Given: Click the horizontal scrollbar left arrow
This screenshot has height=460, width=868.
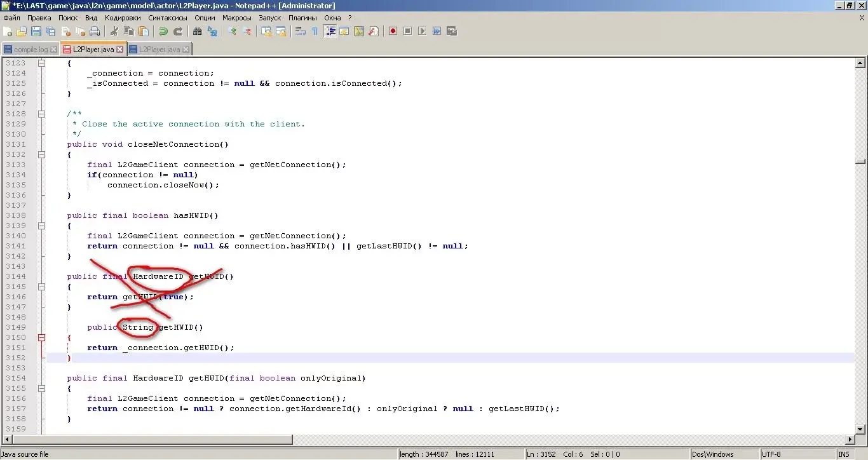Looking at the screenshot, I should [7, 439].
